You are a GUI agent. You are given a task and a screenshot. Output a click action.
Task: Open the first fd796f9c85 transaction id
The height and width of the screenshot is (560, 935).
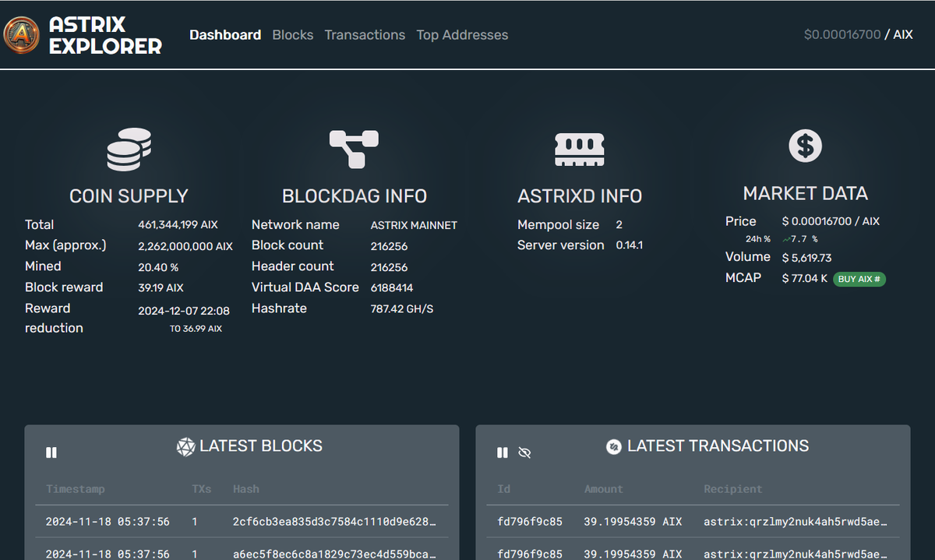(530, 521)
